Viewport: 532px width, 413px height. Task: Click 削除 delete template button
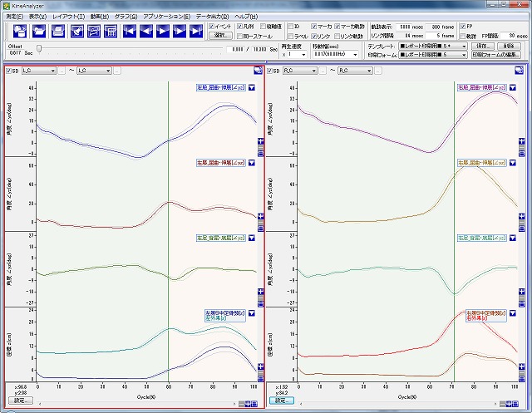509,46
